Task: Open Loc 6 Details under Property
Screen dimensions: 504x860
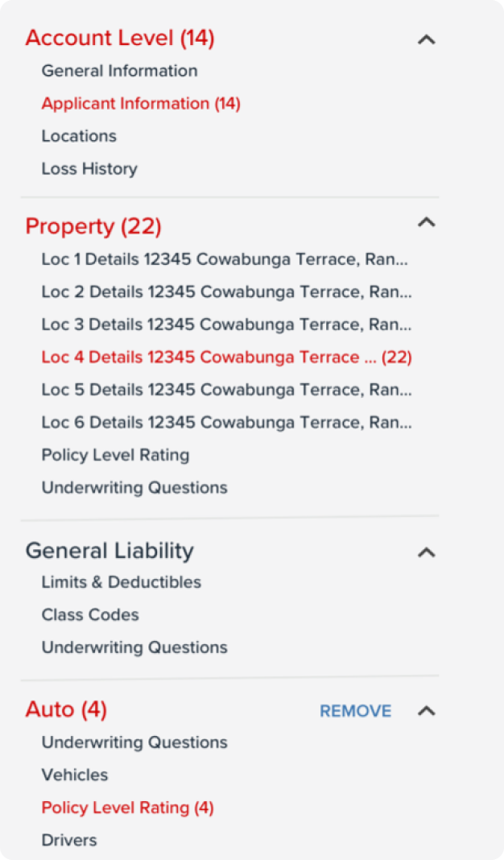Action: coord(226,422)
